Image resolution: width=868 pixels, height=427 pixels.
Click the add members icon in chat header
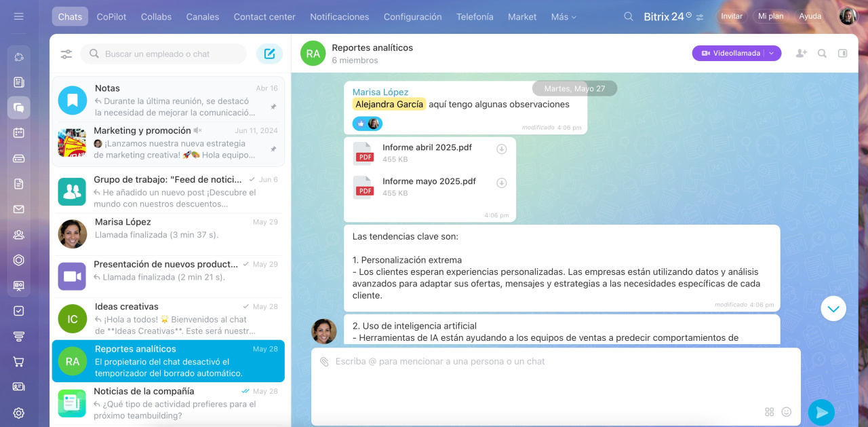801,53
